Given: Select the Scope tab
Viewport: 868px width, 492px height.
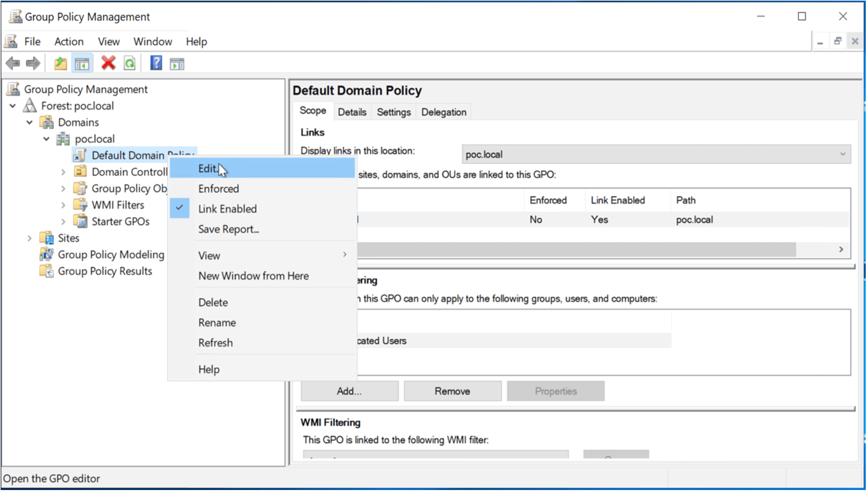Looking at the screenshot, I should tap(313, 110).
